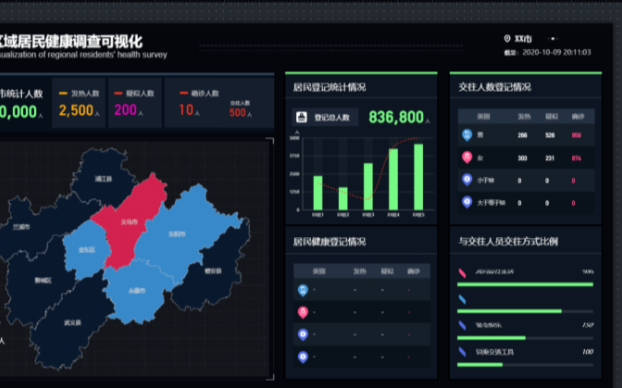Click the 与交往人员交往方式比例 panel title
622x388 pixels.
(508, 241)
